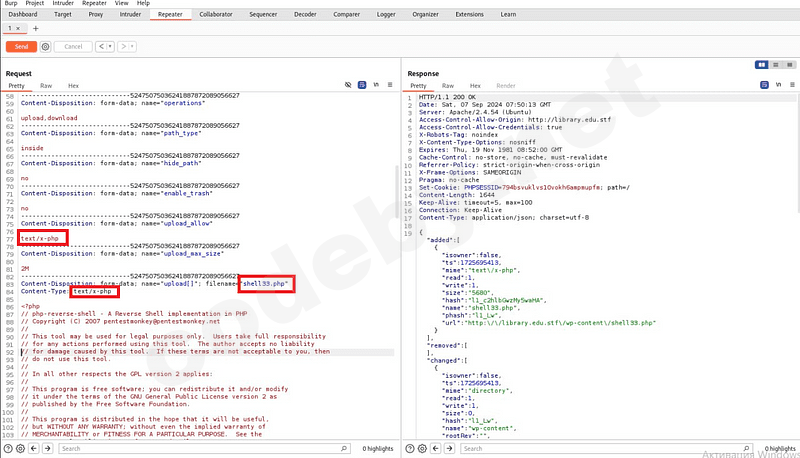Switch Request view to Raw
800x458 pixels.
pyautogui.click(x=46, y=86)
